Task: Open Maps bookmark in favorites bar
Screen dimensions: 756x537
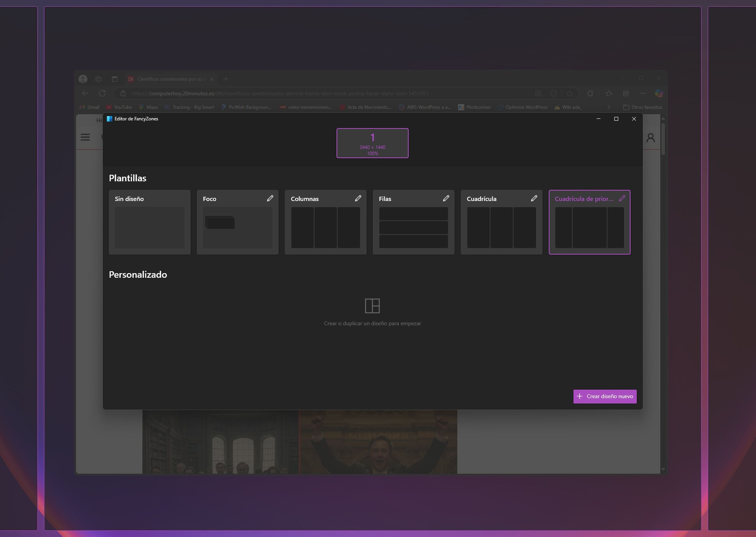Action: [148, 107]
